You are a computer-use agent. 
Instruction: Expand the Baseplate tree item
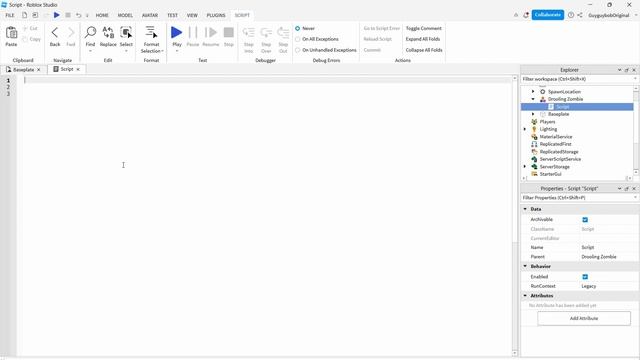point(533,114)
